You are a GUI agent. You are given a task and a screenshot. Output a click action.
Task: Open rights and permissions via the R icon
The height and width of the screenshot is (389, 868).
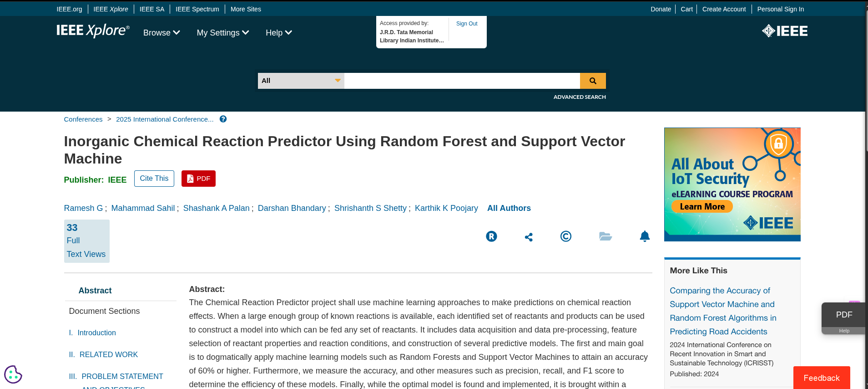tap(491, 236)
